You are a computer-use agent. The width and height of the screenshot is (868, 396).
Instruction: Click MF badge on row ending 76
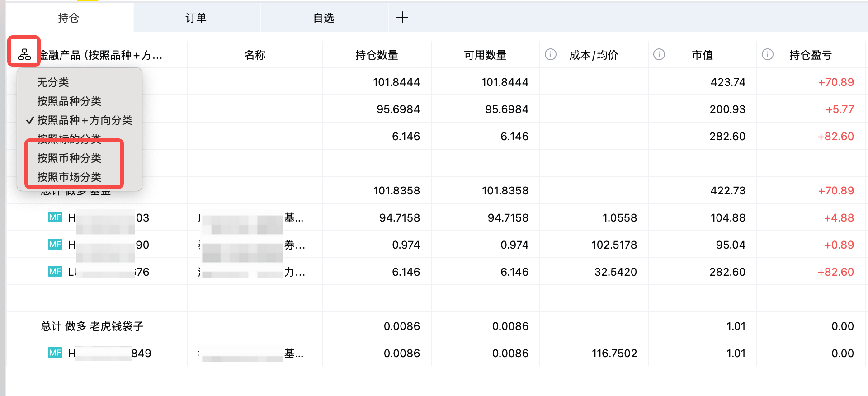[55, 272]
